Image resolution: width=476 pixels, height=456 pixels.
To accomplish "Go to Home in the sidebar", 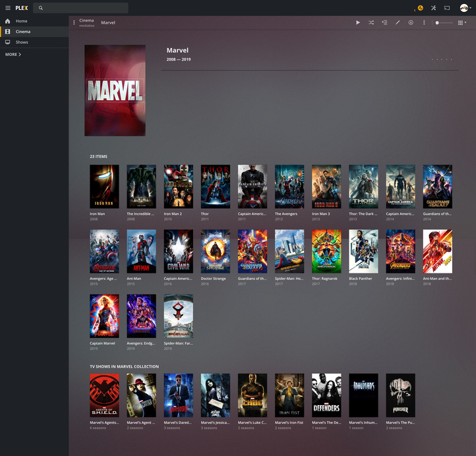I will (x=34, y=21).
